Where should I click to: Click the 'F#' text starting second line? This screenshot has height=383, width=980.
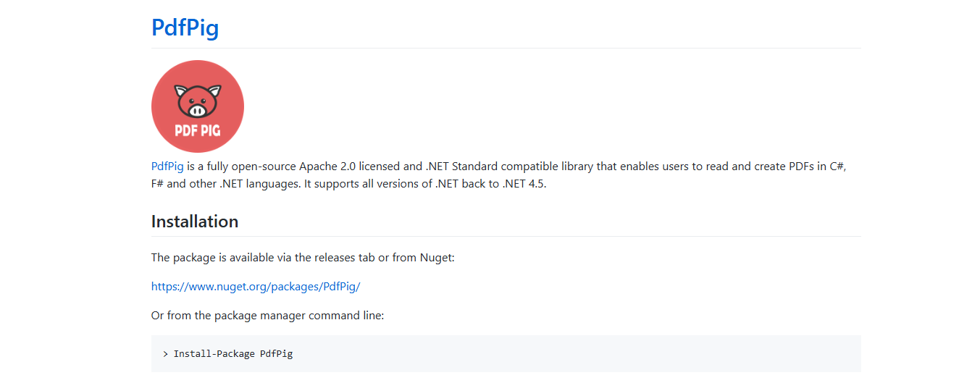pos(157,184)
